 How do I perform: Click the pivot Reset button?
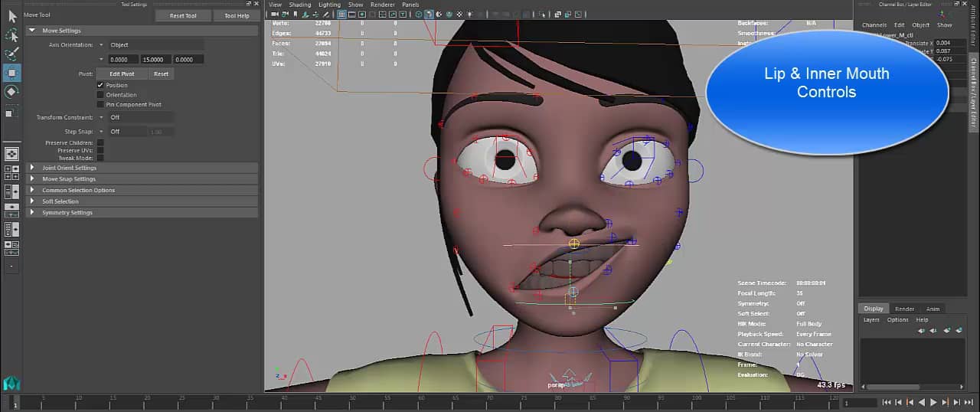click(161, 74)
